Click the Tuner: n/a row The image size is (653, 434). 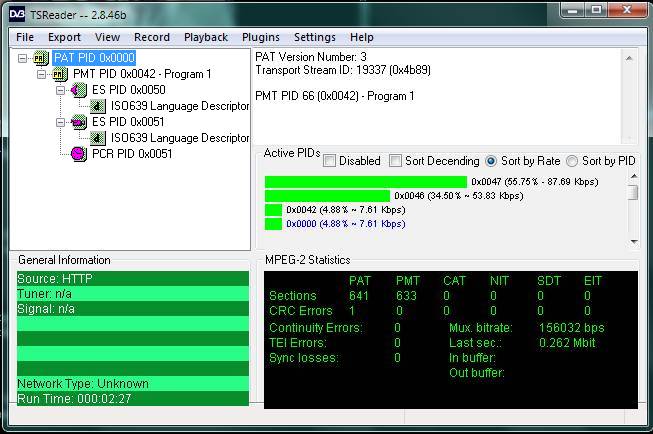(x=133, y=294)
